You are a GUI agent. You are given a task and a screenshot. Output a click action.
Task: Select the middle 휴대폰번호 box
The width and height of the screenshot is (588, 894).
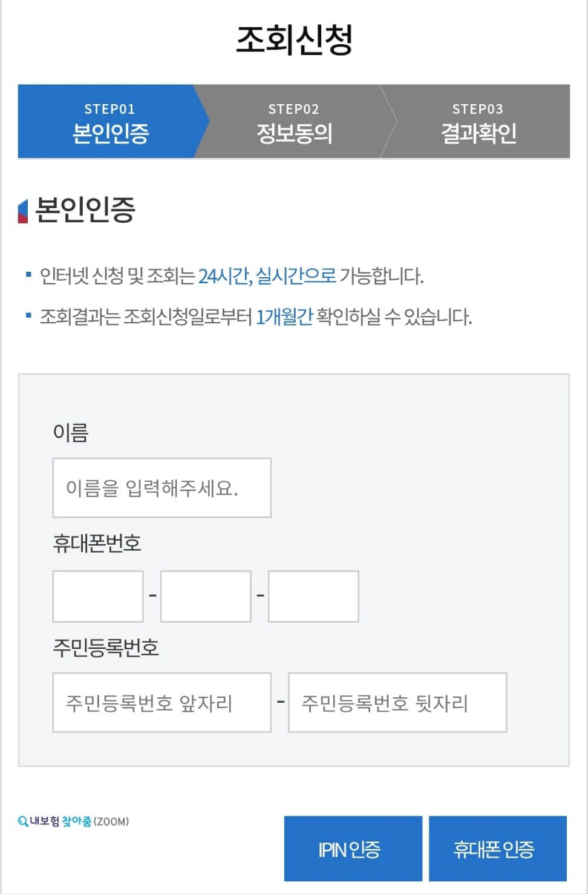(204, 596)
